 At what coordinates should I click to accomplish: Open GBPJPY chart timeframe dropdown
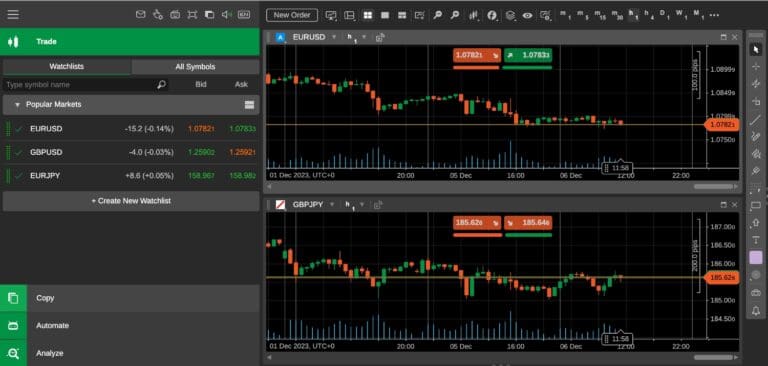click(x=363, y=204)
